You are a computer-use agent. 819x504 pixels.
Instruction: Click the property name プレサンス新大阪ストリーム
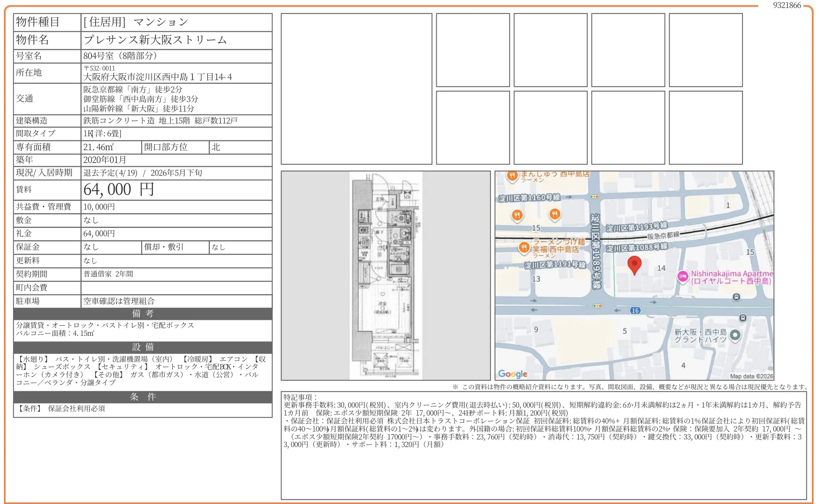pyautogui.click(x=155, y=40)
